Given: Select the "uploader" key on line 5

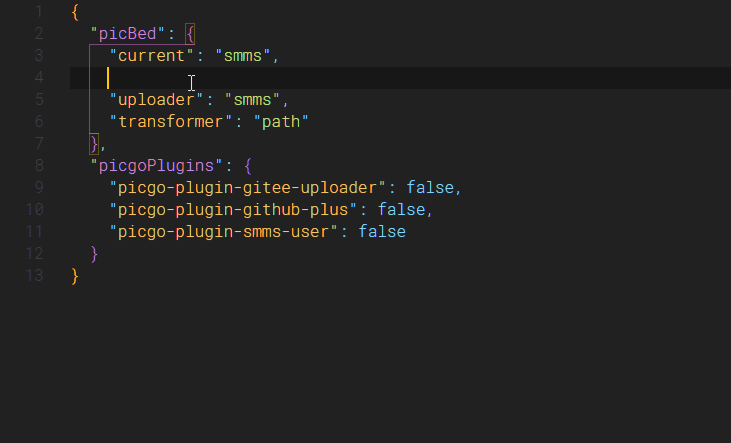Looking at the screenshot, I should [156, 100].
